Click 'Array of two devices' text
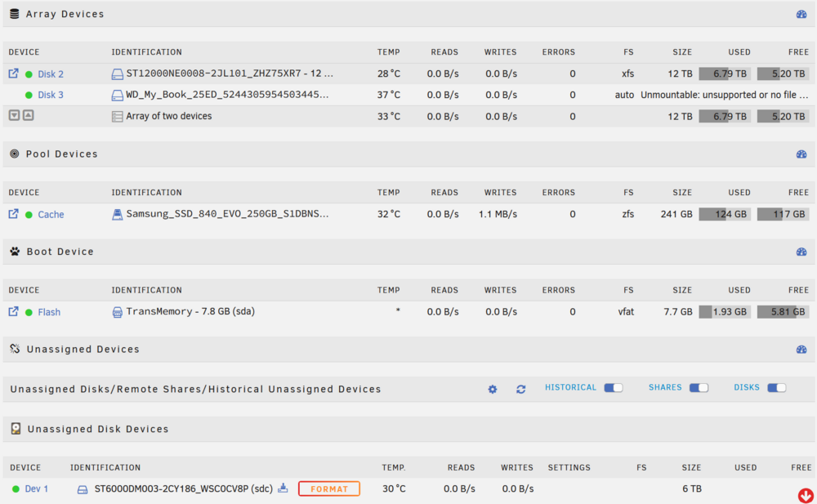The width and height of the screenshot is (817, 504). click(x=169, y=116)
